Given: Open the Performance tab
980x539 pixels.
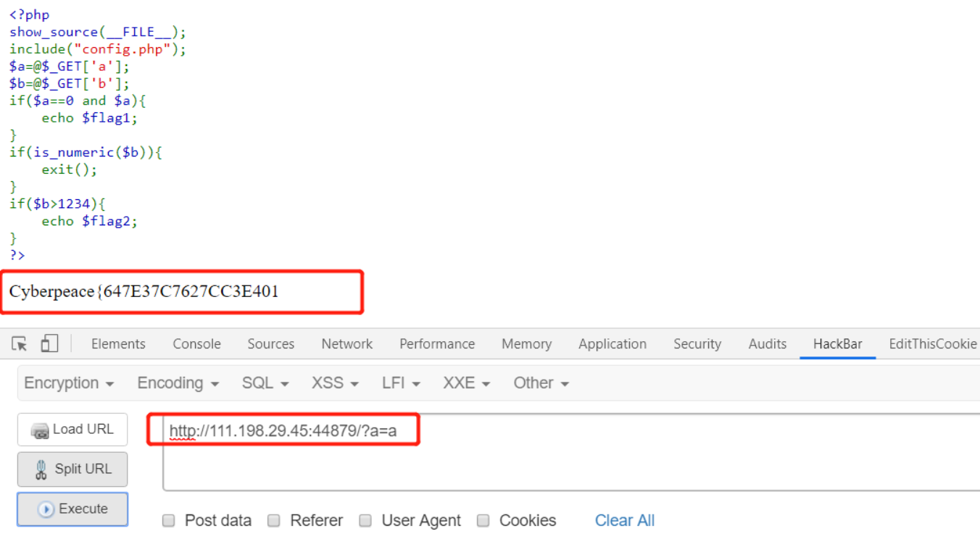Looking at the screenshot, I should coord(437,344).
